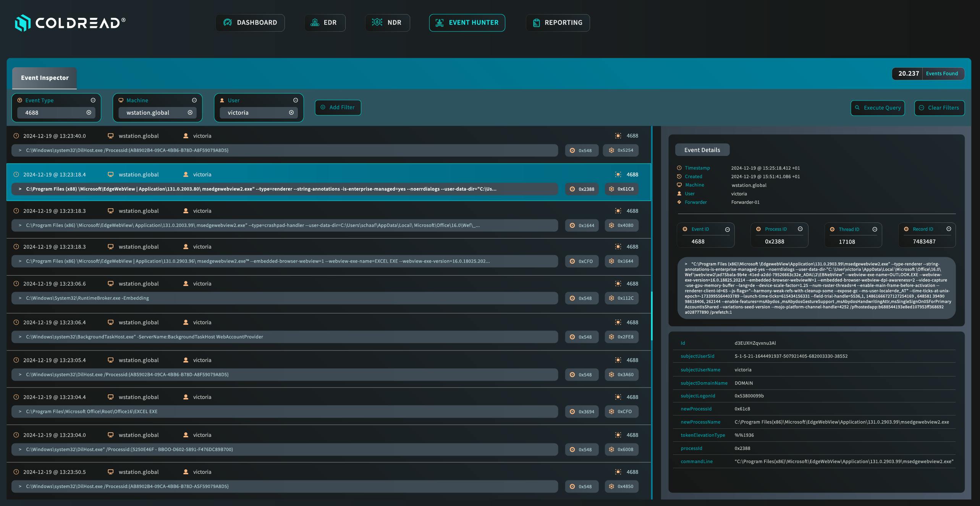Click the 0x2388 process ID badge

[x=582, y=189]
